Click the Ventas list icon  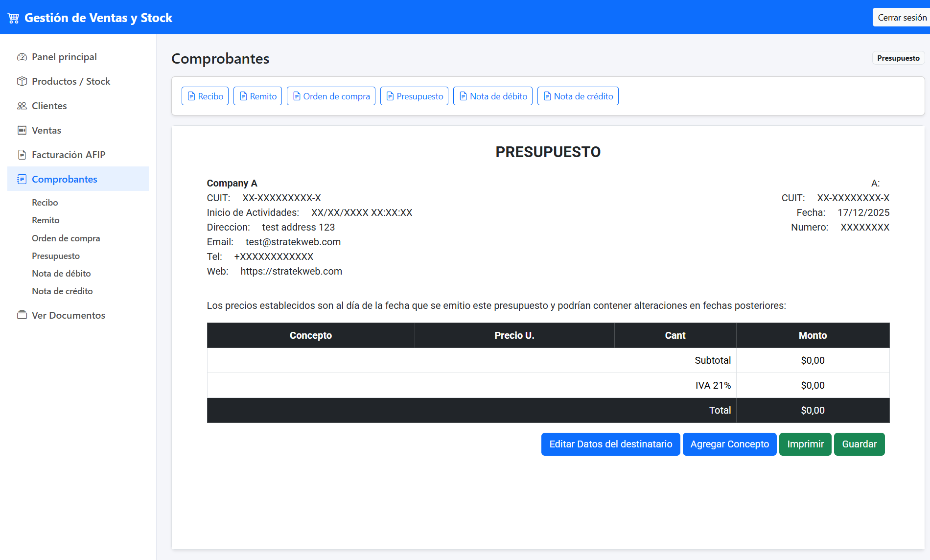22,130
